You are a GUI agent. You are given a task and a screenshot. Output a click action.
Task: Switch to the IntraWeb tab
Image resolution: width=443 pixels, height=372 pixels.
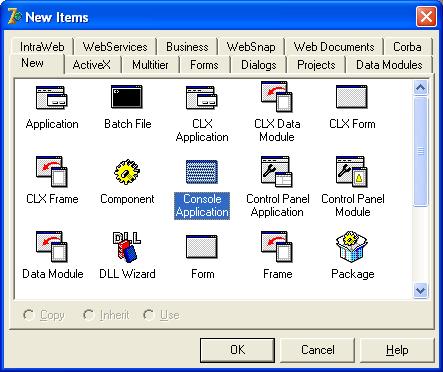[42, 47]
